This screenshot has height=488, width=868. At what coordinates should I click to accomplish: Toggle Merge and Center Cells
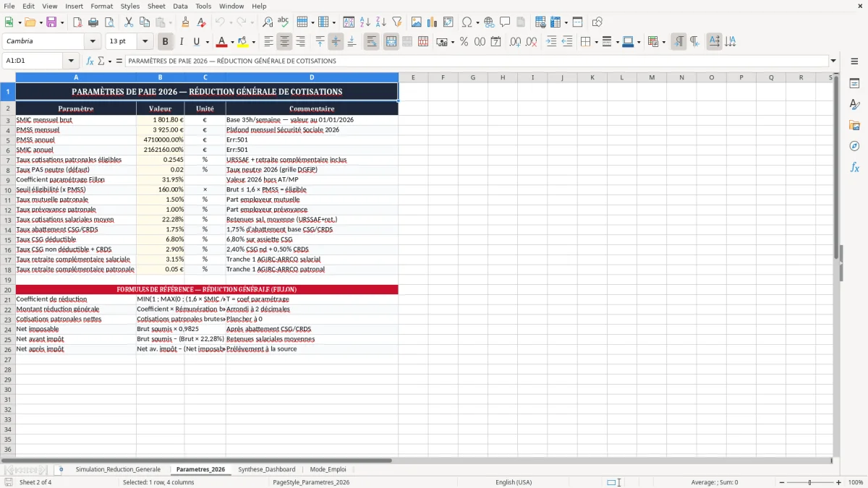(391, 42)
